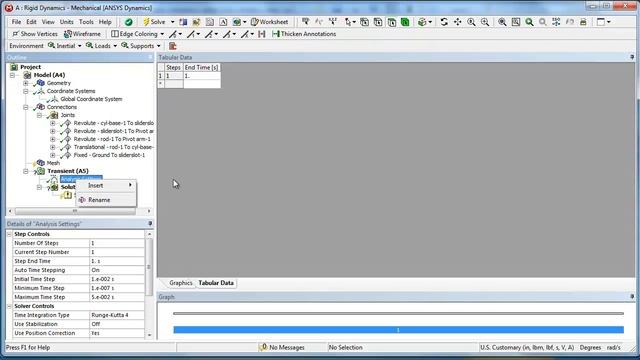Open the Solve dropdown arrow
Viewport: 640px width, 360px height.
[x=172, y=22]
